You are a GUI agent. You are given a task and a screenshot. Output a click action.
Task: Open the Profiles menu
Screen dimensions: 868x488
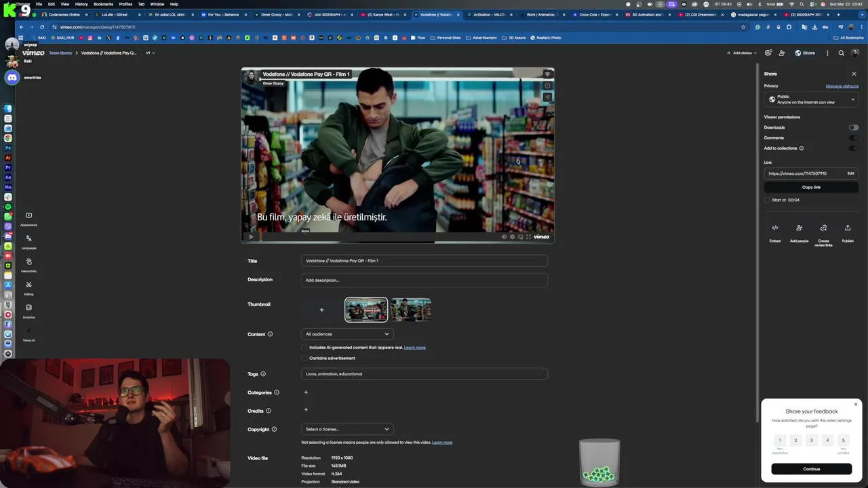125,4
